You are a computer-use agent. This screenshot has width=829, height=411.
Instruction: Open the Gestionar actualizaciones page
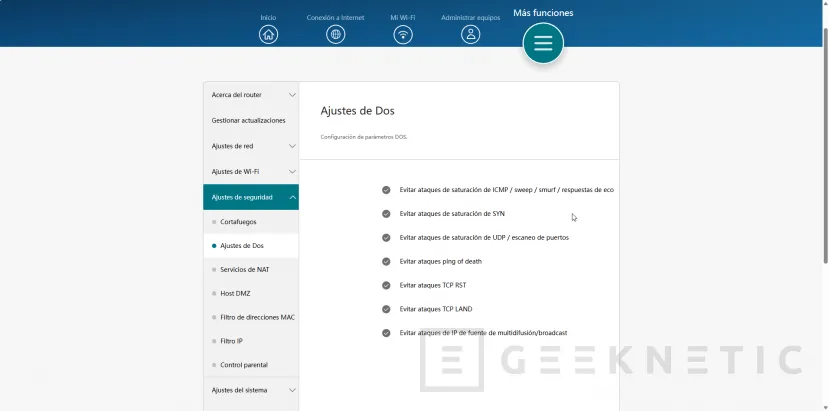point(248,120)
